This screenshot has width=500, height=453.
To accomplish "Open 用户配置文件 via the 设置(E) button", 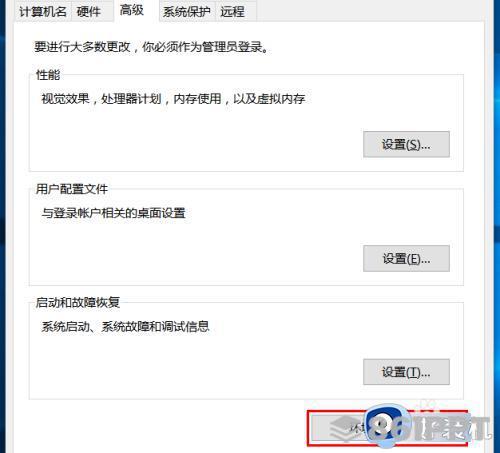I will click(x=406, y=258).
